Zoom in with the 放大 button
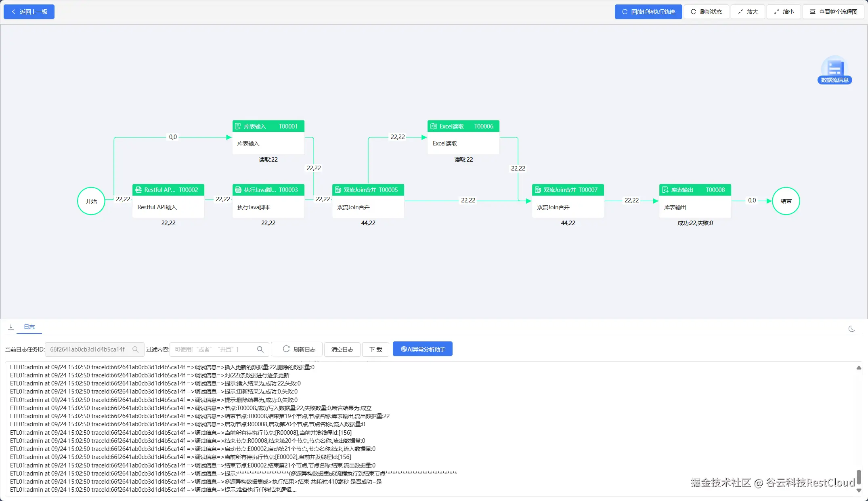The width and height of the screenshot is (868, 501). [x=748, y=12]
